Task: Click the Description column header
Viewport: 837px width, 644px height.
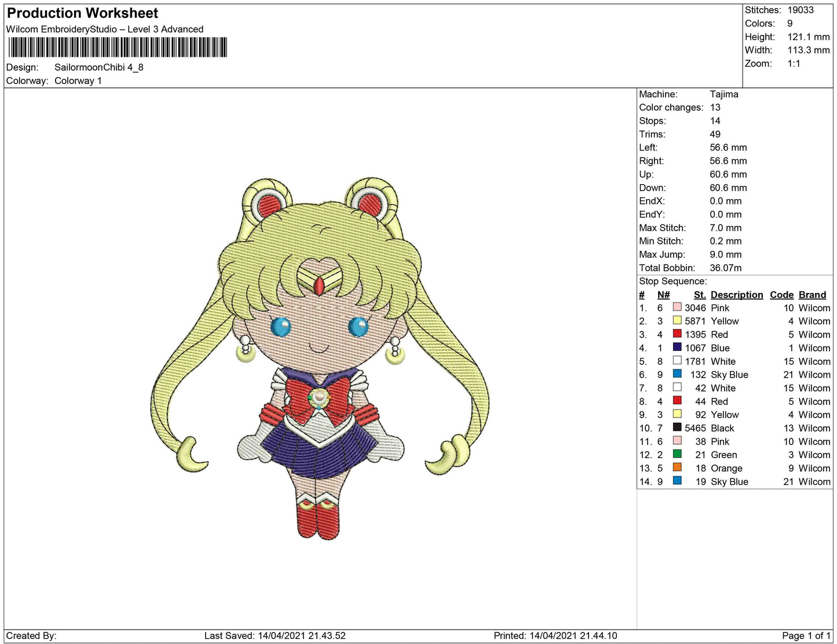Action: pos(737,295)
